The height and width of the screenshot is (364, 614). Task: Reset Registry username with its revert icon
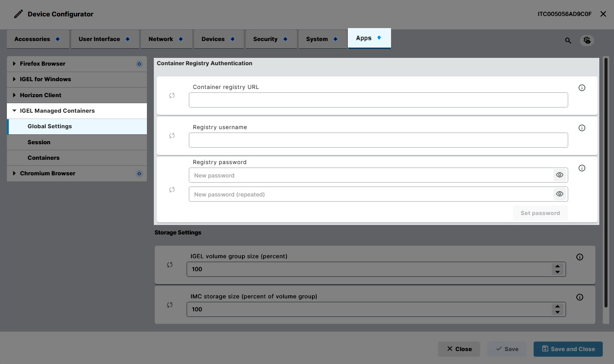pos(172,136)
